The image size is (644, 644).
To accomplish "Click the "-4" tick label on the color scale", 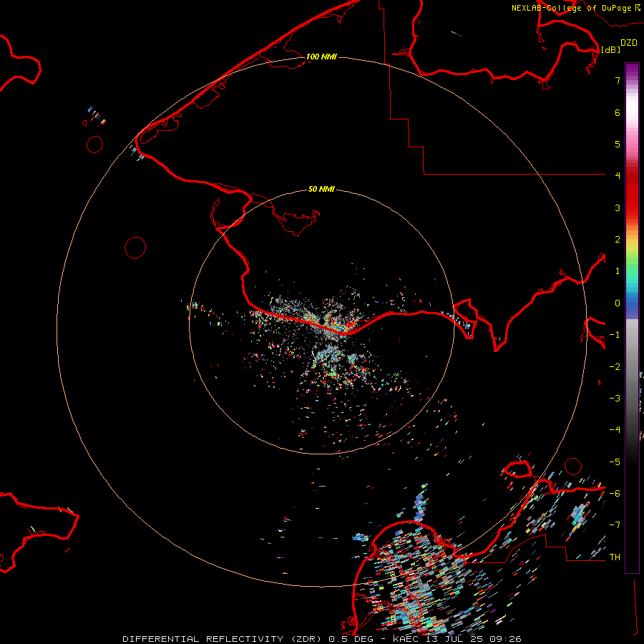I will (x=615, y=430).
